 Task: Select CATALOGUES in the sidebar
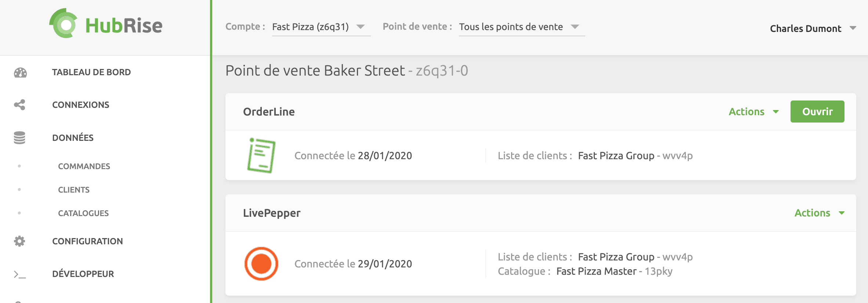pos(83,213)
